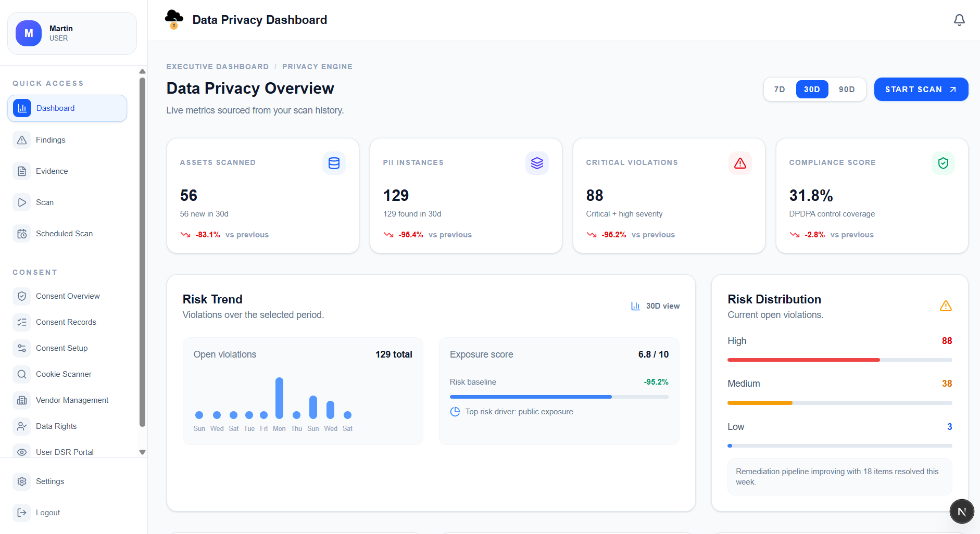
Task: Click the chart icon next to 30D view
Action: coord(635,306)
